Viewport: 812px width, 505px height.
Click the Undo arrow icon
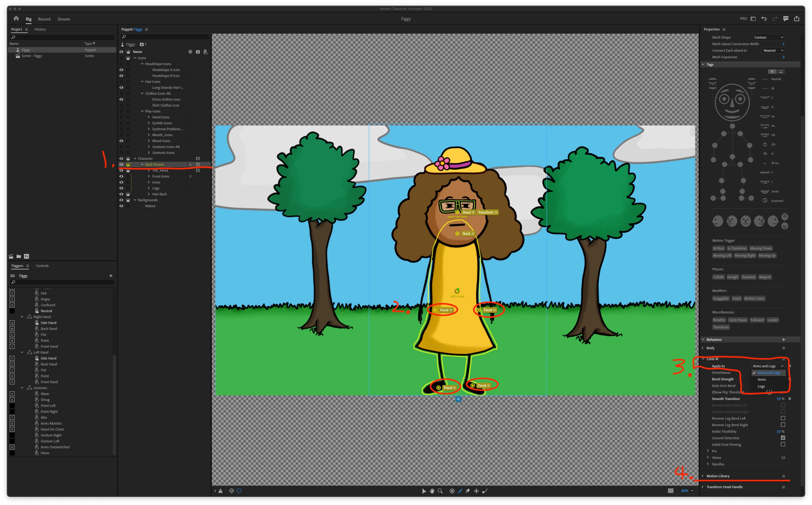point(764,19)
